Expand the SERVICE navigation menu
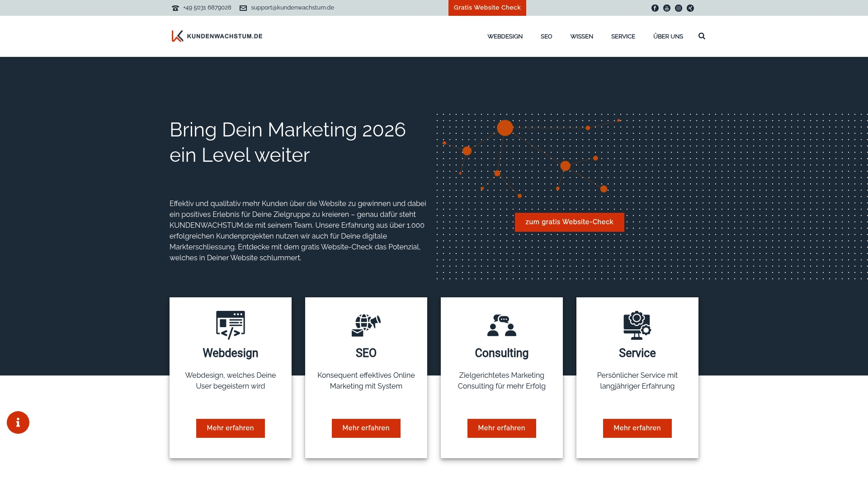Image resolution: width=868 pixels, height=488 pixels. coord(623,37)
